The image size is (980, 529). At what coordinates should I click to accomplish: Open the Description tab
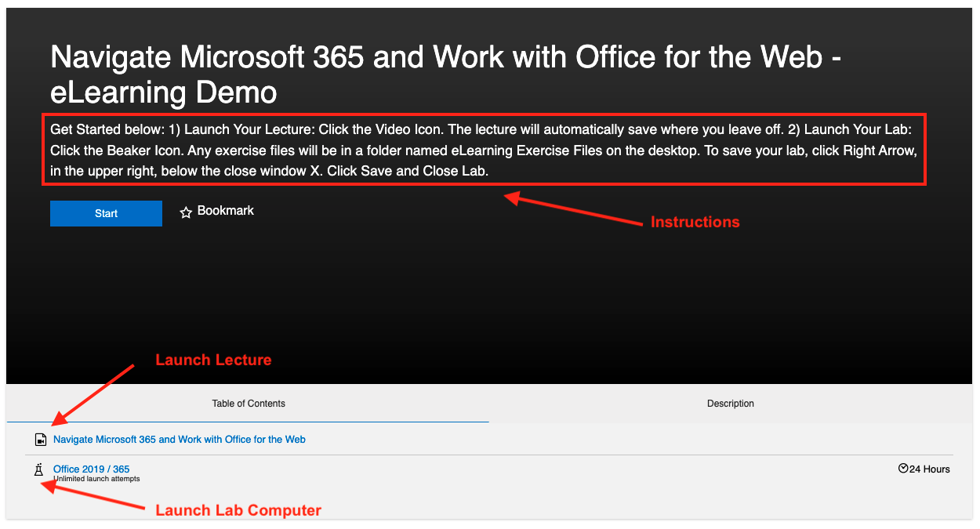[730, 404]
